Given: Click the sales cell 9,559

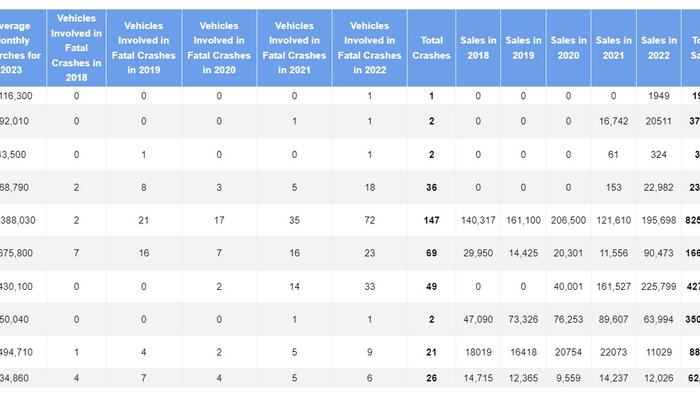Looking at the screenshot, I should coord(568,378).
